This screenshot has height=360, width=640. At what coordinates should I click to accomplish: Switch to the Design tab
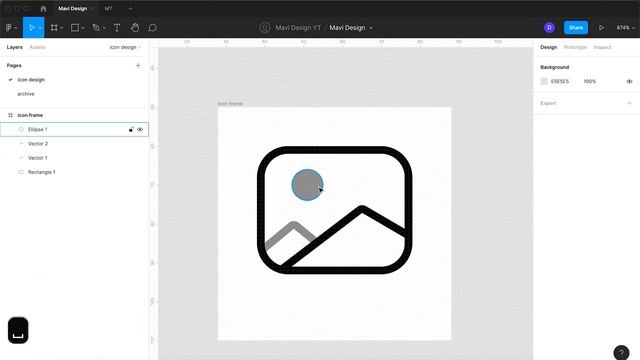point(548,47)
